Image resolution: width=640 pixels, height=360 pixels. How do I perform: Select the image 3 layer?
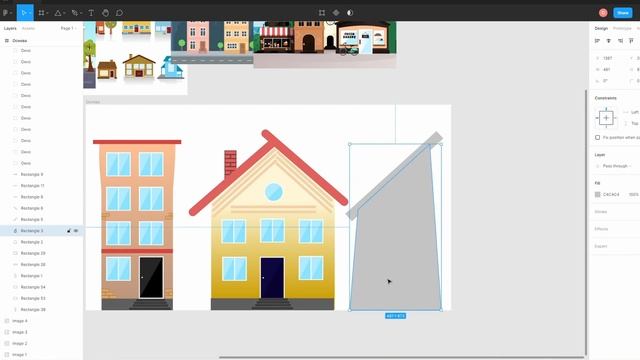pyautogui.click(x=20, y=332)
